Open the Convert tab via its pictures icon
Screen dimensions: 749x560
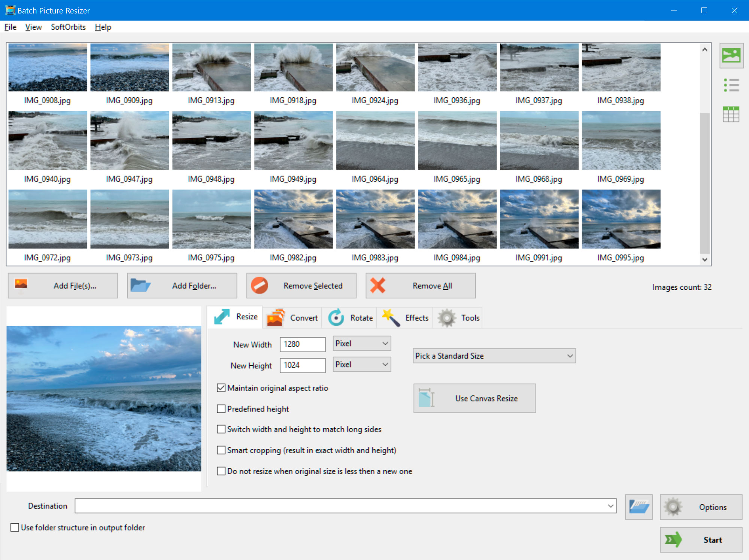pos(275,317)
